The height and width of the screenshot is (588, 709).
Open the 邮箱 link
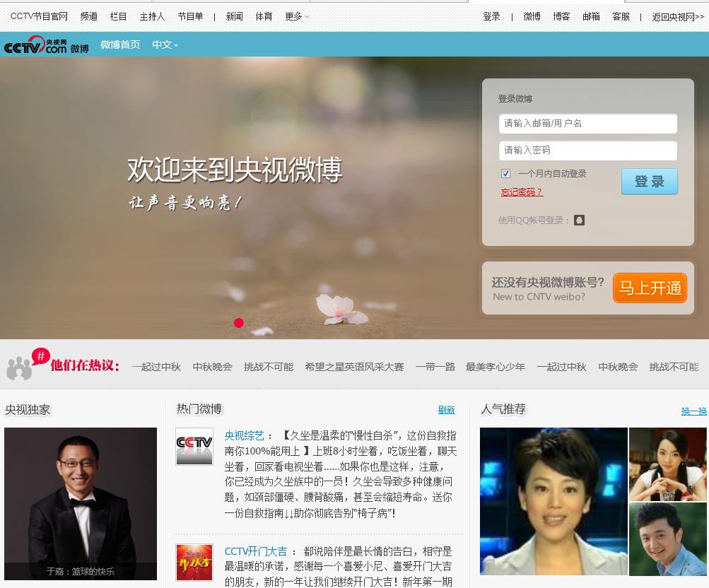(591, 17)
